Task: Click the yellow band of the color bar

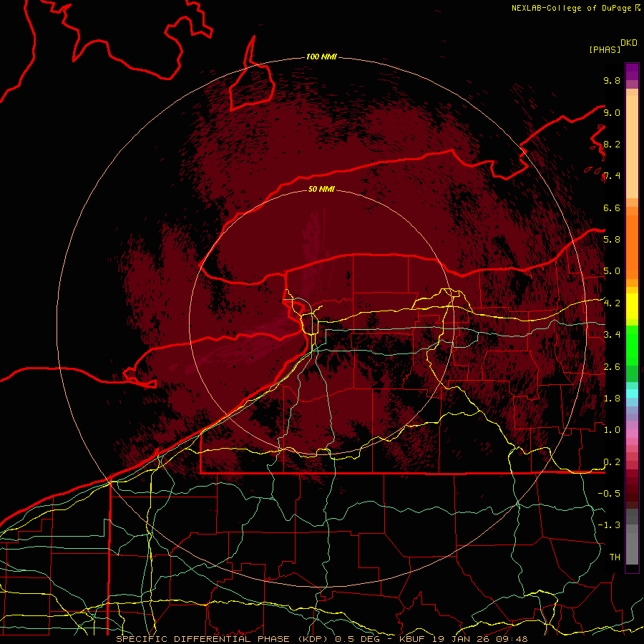Action: point(632,306)
